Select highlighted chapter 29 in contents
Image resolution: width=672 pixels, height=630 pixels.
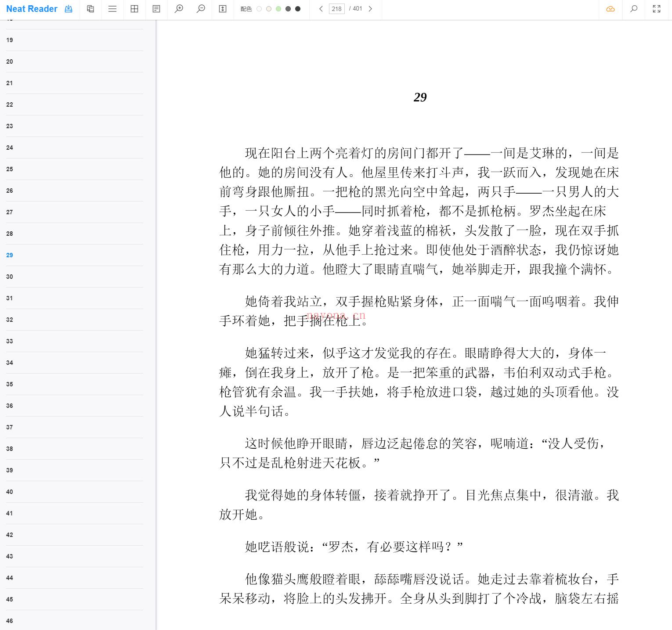click(x=75, y=255)
